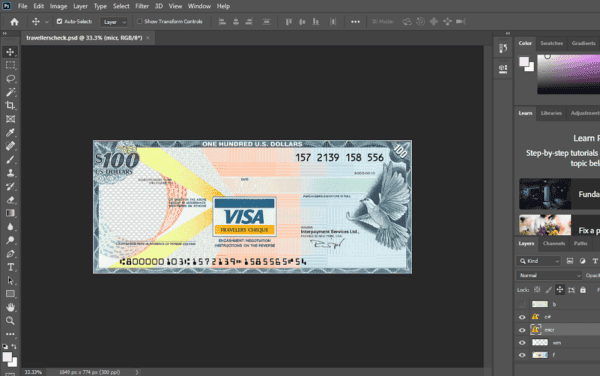600x376 pixels.
Task: Open the options bar three-dots overflow menu
Action: coord(355,22)
